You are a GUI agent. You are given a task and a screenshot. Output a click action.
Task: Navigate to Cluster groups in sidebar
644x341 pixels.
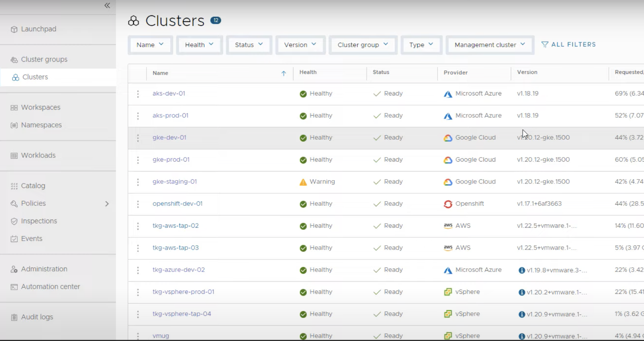[x=44, y=59]
